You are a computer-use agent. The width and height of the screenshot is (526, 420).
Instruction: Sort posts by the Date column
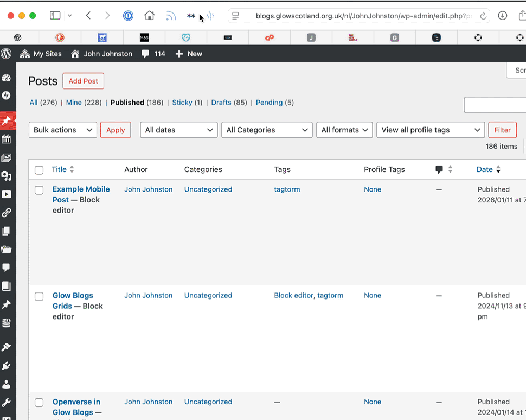click(x=489, y=169)
